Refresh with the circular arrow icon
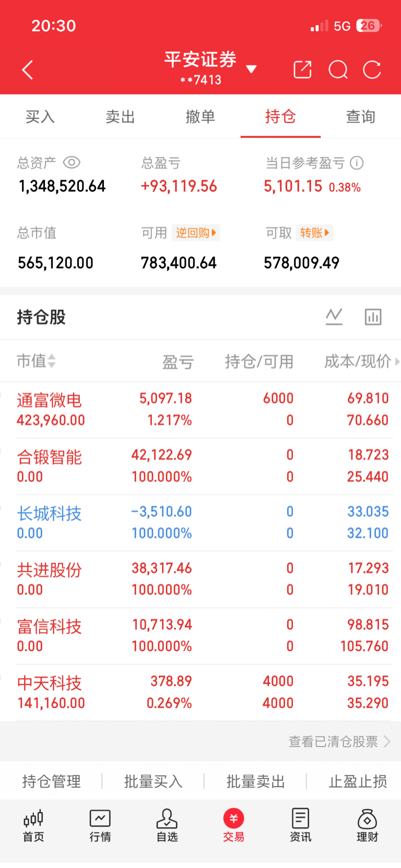 click(372, 69)
